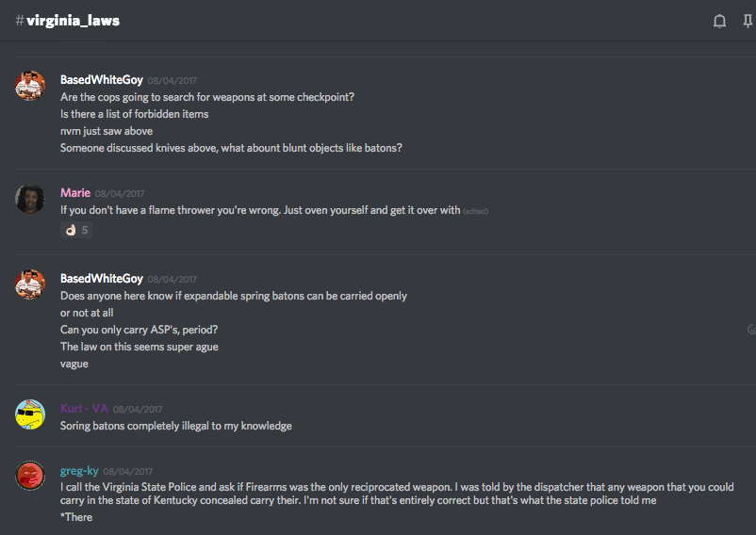
Task: Click greg-ky's red avatar
Action: [30, 476]
